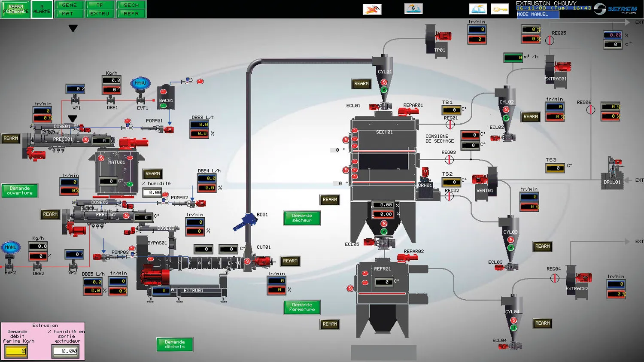Image resolution: width=644 pixels, height=362 pixels.
Task: Click the Demande déchets button
Action: pyautogui.click(x=174, y=344)
